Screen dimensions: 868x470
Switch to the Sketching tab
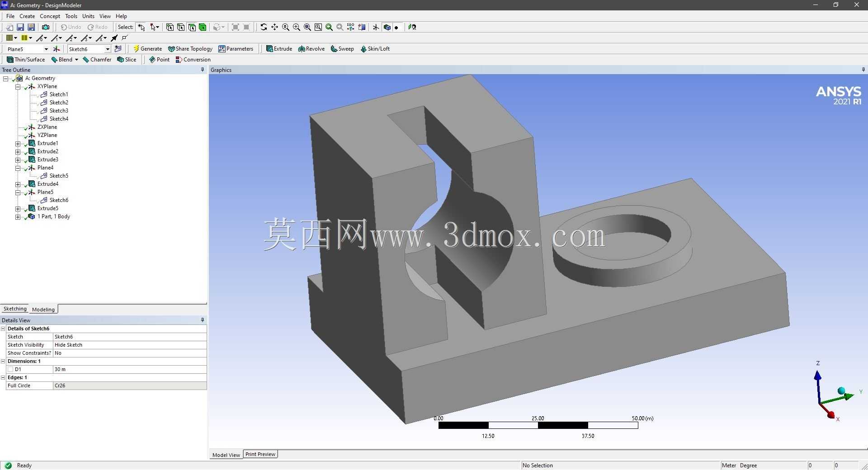(15, 309)
